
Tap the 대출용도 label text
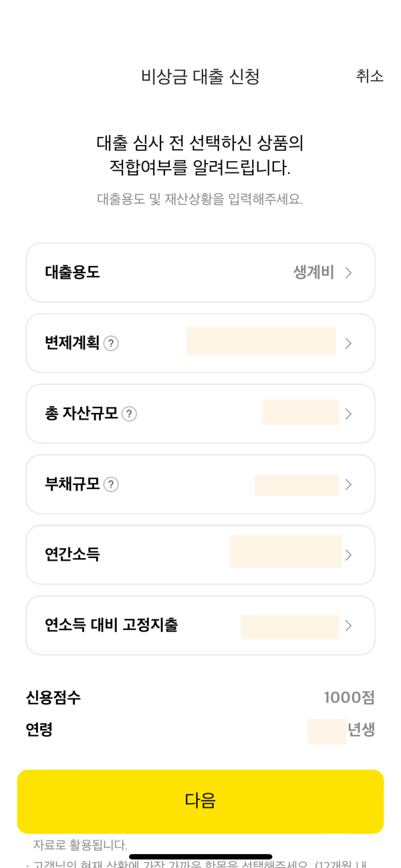pyautogui.click(x=72, y=273)
